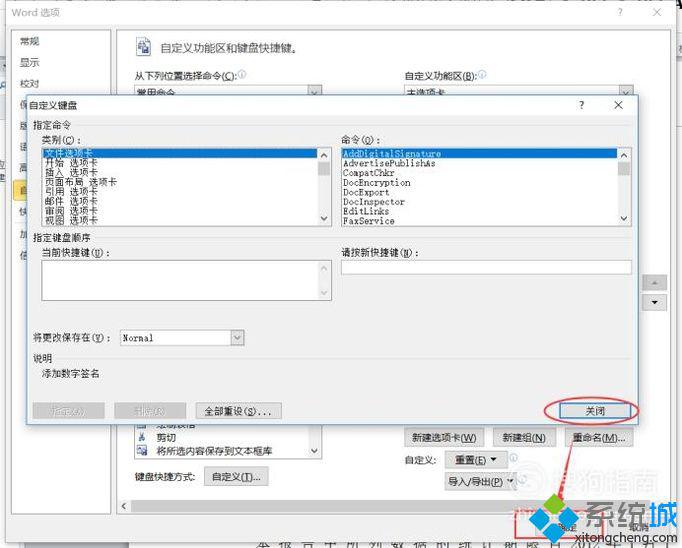Expand the 自定义功能区 combo box arrow
682x548 pixels.
pos(625,90)
